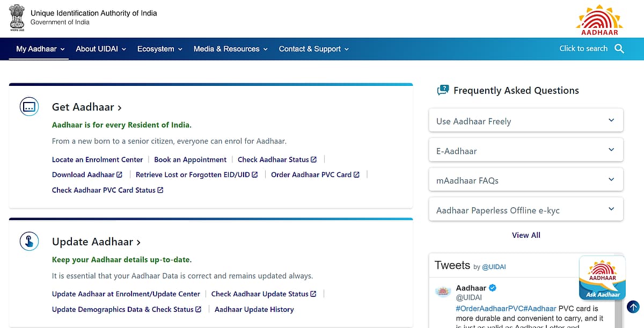The height and width of the screenshot is (328, 644).
Task: Open the Contact & Support dropdown
Action: point(313,49)
